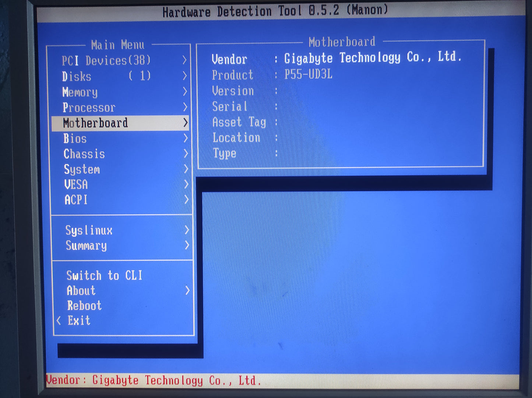The width and height of the screenshot is (532, 398).
Task: Select the Disks menu item
Action: [x=77, y=76]
